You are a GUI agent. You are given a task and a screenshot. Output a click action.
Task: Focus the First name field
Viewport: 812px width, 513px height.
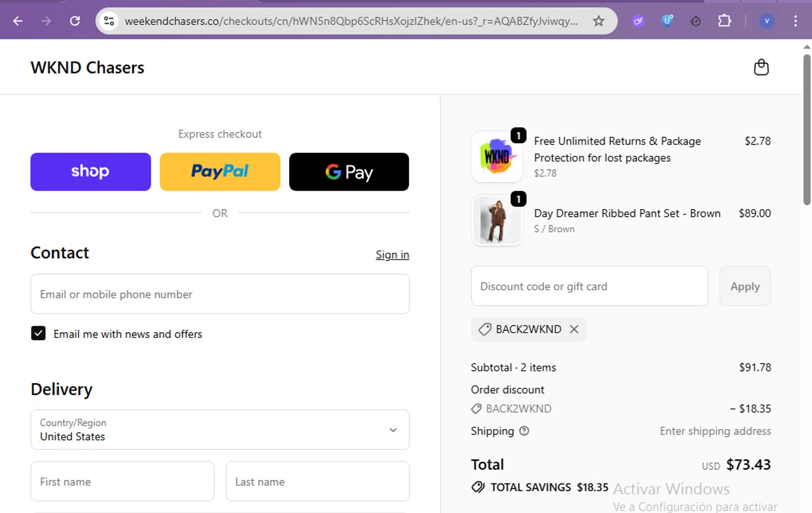122,482
